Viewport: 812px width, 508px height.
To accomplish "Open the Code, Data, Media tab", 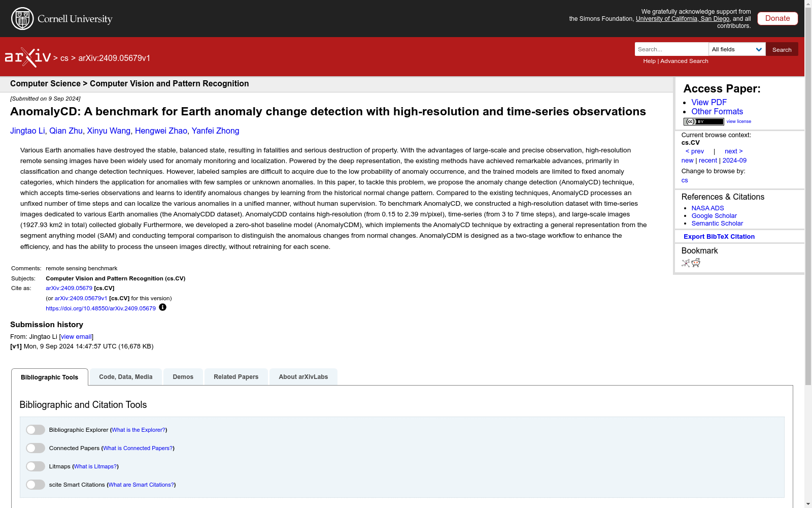I will coord(126,377).
